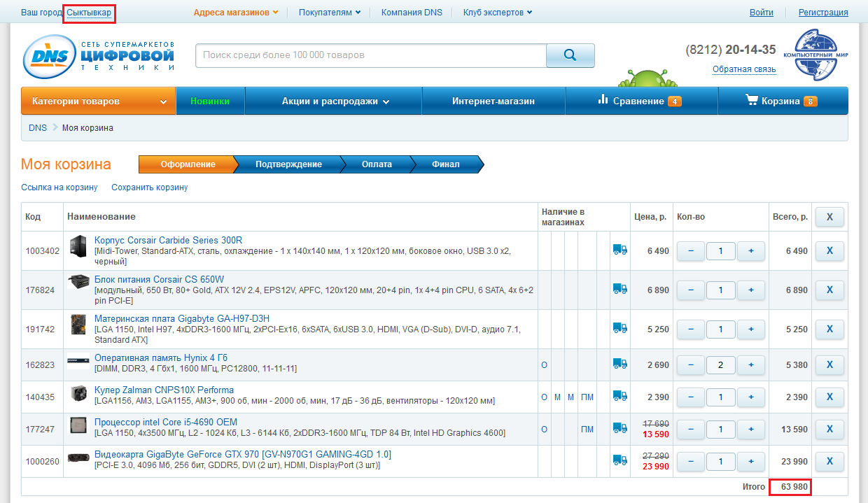
Task: Open thumbnail of GigaByte GTX 970 card
Action: click(x=78, y=459)
